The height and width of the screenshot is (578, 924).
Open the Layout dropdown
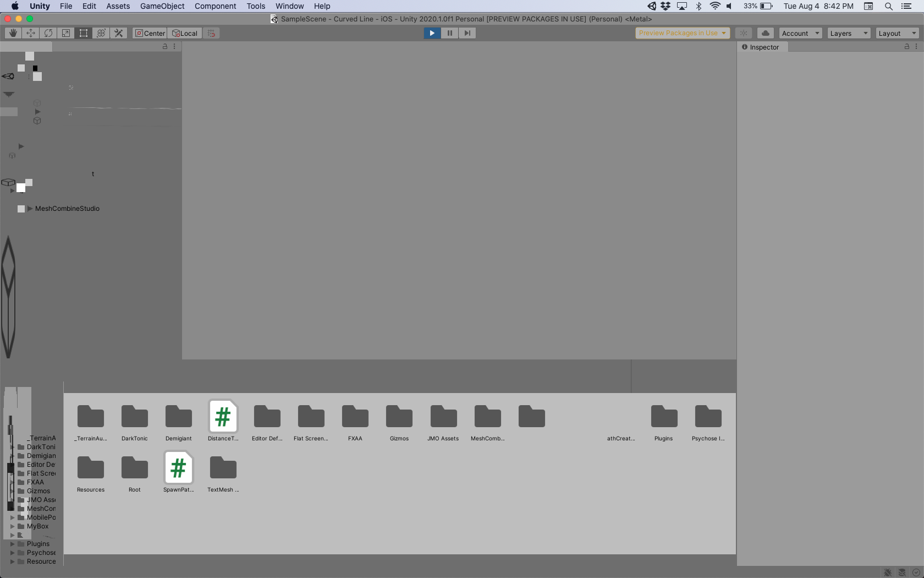click(x=897, y=33)
